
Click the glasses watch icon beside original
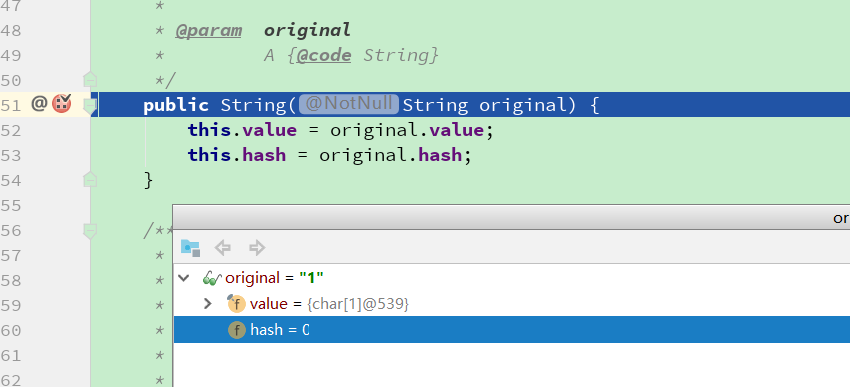(211, 279)
